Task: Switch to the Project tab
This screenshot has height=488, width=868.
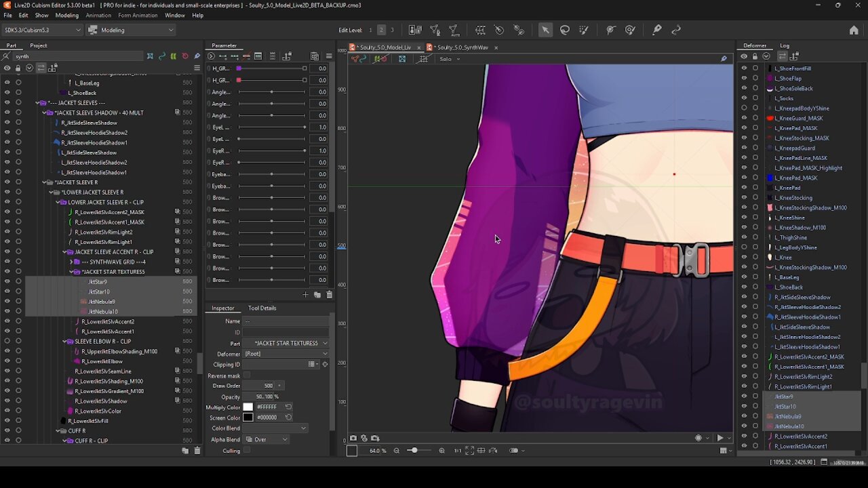Action: tap(39, 45)
